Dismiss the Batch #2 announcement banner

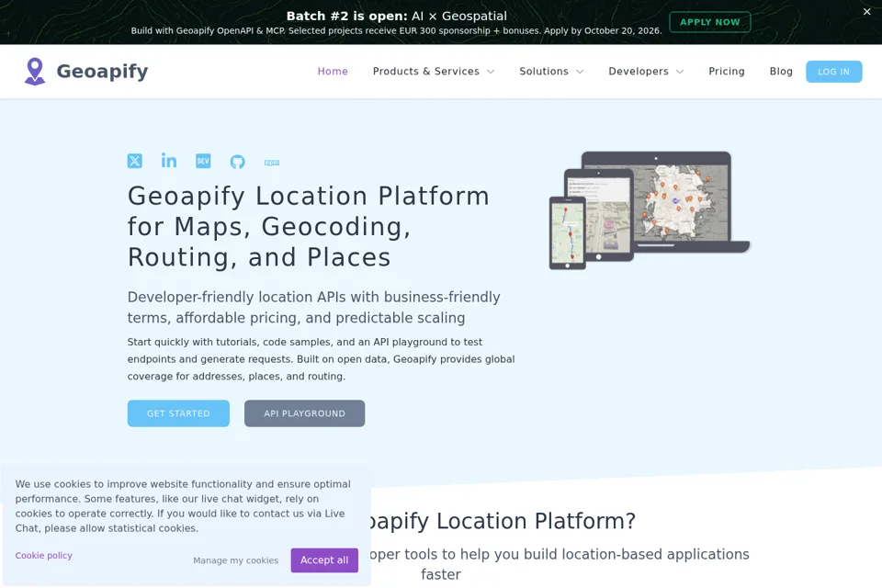[866, 11]
